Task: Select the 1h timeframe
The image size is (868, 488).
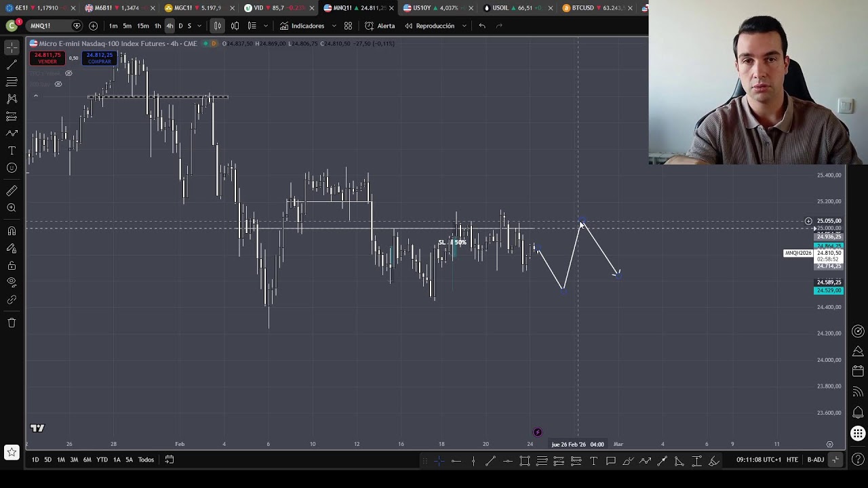Action: (157, 26)
